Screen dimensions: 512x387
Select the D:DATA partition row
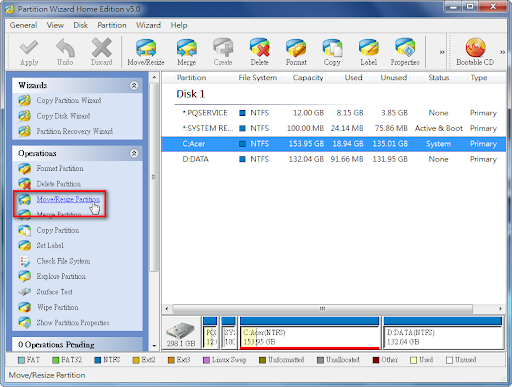(334, 159)
